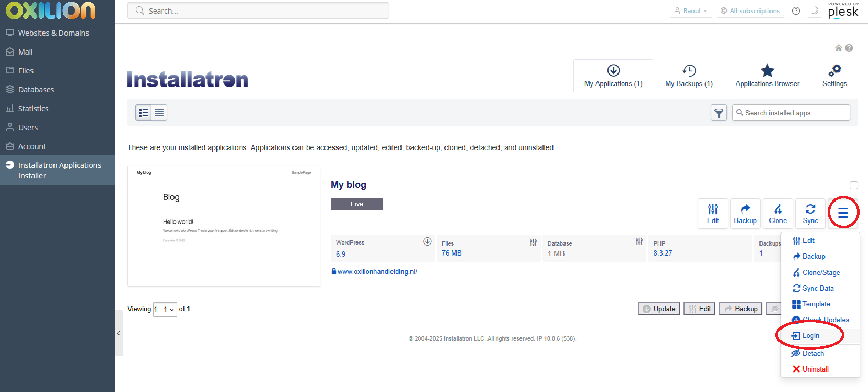The width and height of the screenshot is (868, 392).
Task: Open the Installatron Settings tab
Action: (834, 76)
